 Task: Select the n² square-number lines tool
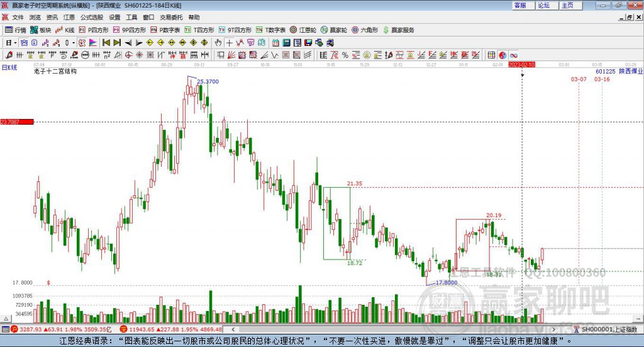107,55
